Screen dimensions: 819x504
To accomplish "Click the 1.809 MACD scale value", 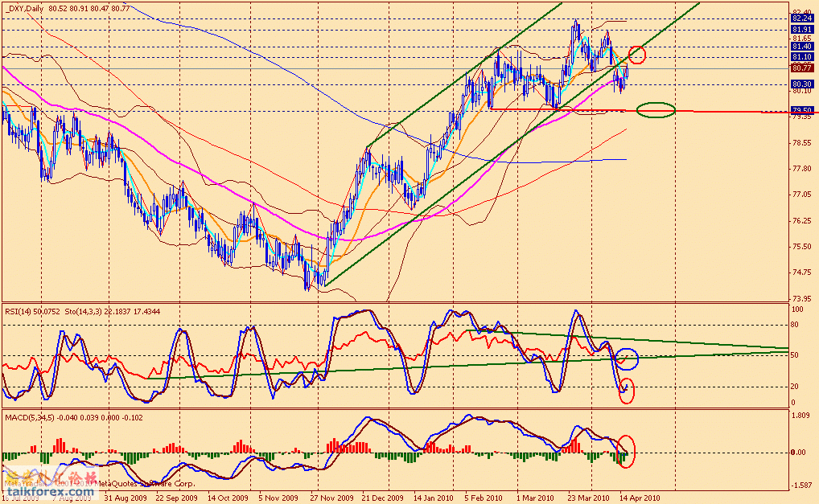I will [800, 416].
